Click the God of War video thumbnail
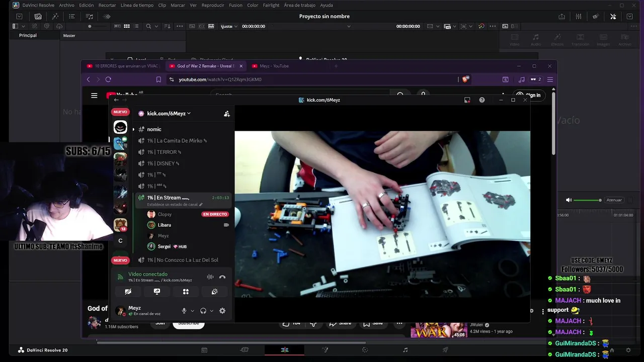The height and width of the screenshot is (362, 644). coord(438,331)
